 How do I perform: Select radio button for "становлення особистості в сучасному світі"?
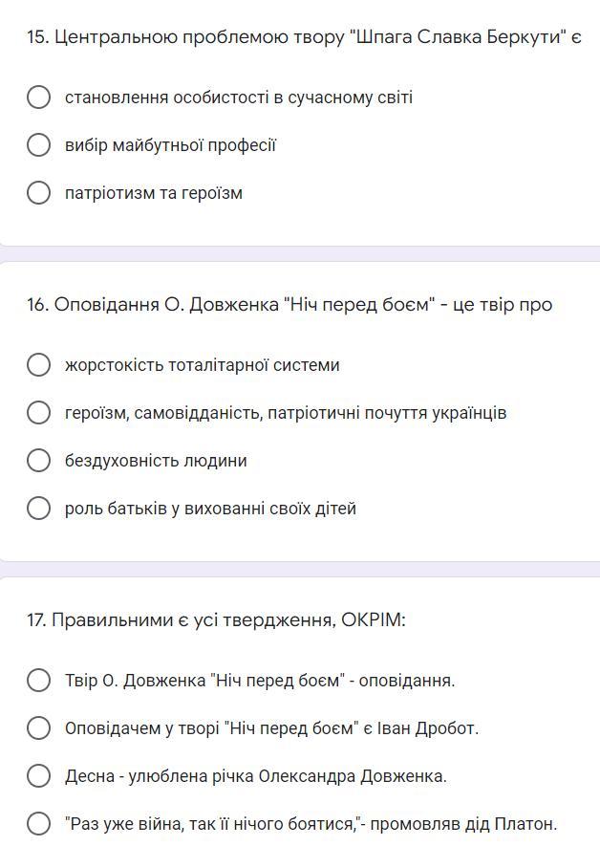[x=38, y=98]
